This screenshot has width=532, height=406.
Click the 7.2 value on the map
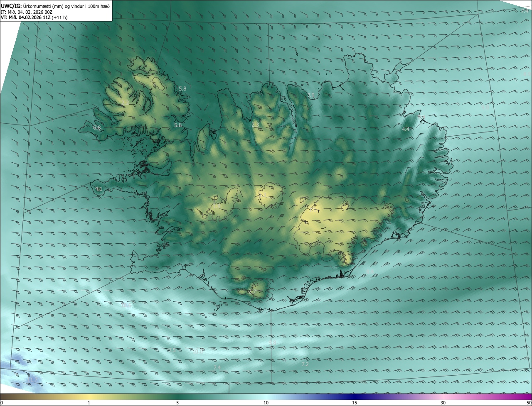point(305,364)
